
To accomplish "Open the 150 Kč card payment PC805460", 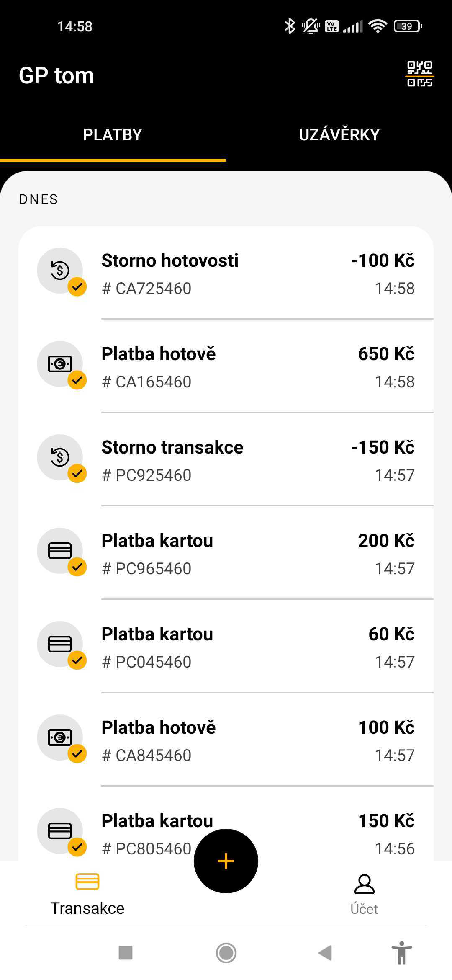I will coord(157,821).
